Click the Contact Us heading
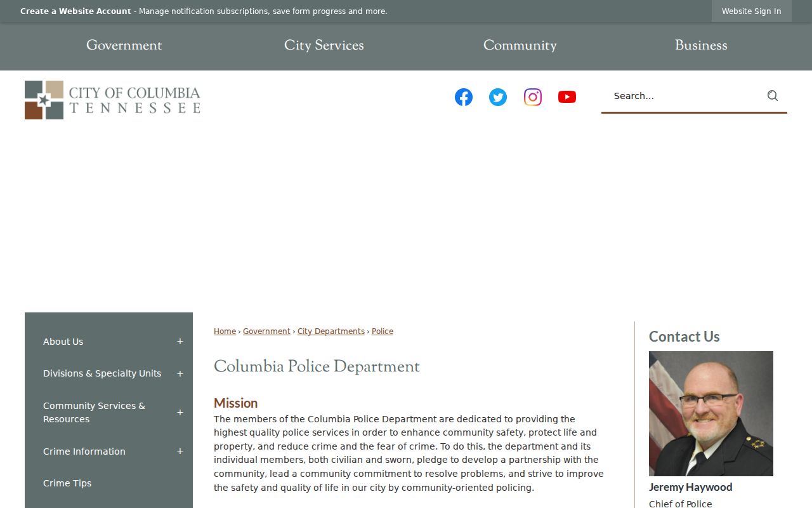This screenshot has height=508, width=812. [x=684, y=337]
